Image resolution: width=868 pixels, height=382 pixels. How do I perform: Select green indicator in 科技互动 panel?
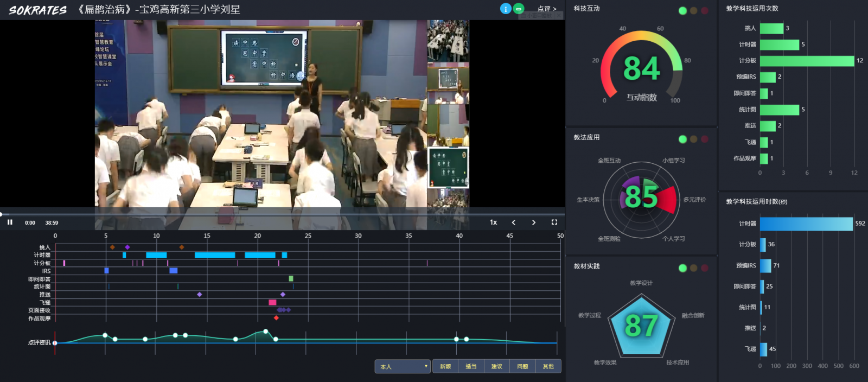pyautogui.click(x=682, y=11)
